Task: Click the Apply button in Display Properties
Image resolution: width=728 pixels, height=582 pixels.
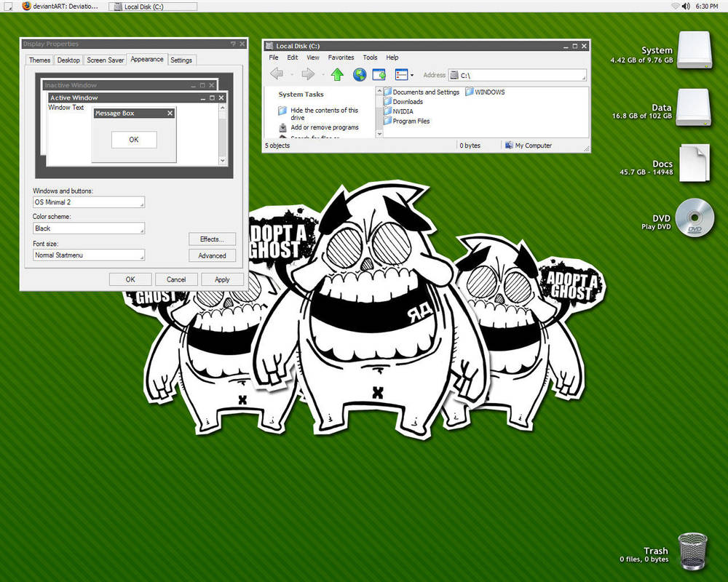Action: click(x=222, y=279)
